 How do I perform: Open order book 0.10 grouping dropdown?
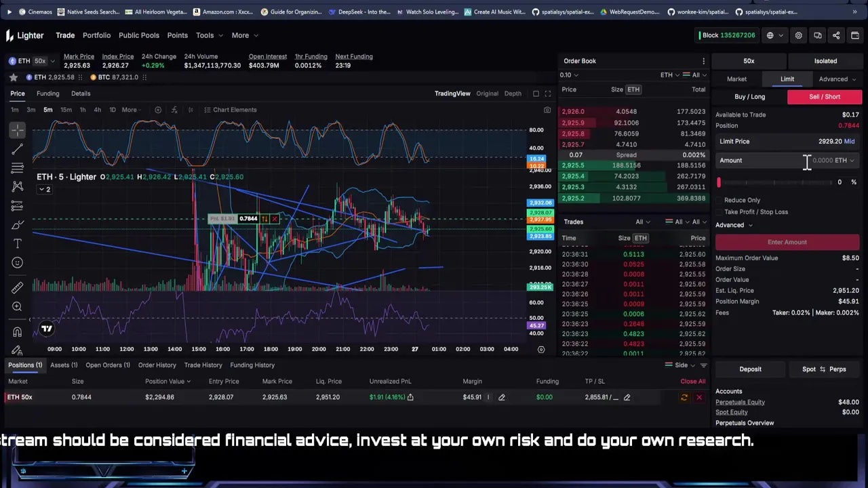click(x=568, y=75)
